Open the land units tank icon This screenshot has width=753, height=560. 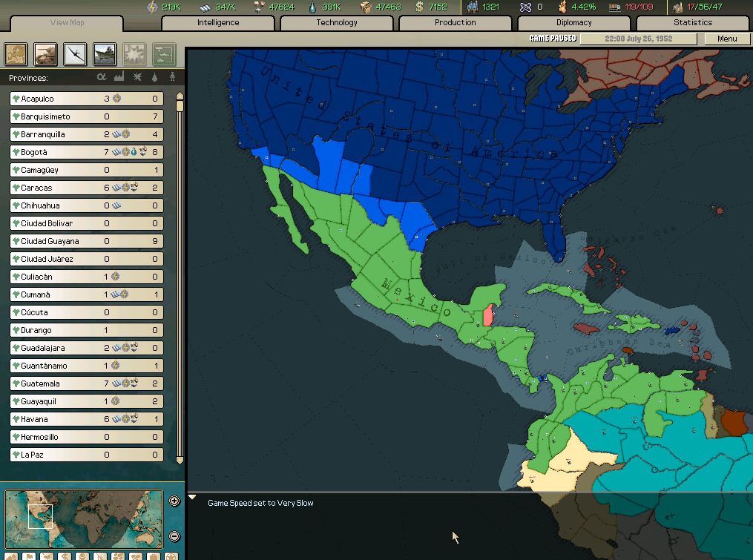click(45, 54)
